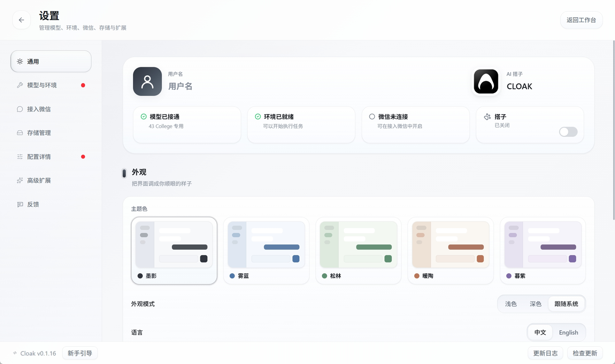This screenshot has width=615, height=364.
Task: Click the storage icon beside 存储管理
Action: click(x=20, y=133)
